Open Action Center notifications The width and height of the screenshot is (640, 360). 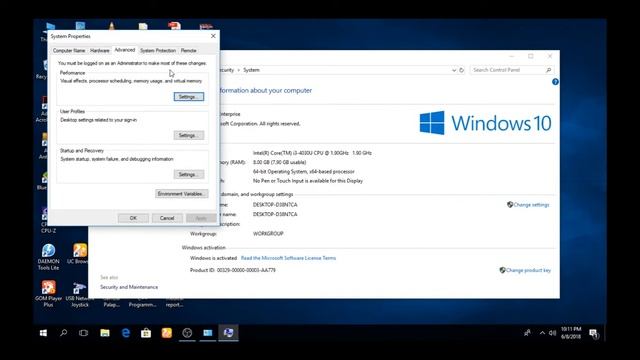pyautogui.click(x=594, y=333)
